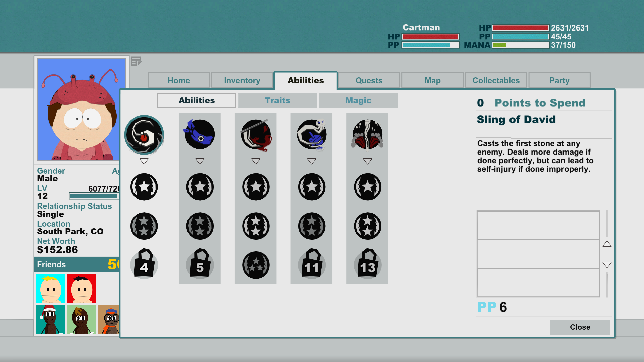Select the red lungs plague ability icon

367,134
